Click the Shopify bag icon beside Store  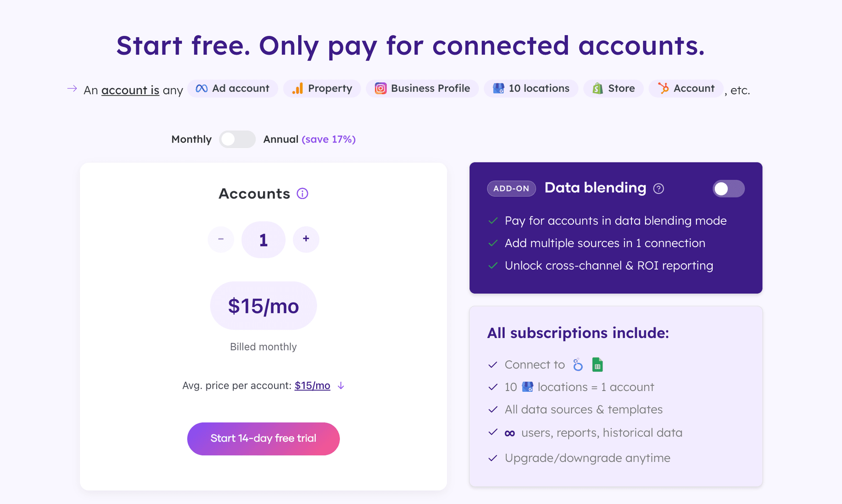[x=597, y=89]
